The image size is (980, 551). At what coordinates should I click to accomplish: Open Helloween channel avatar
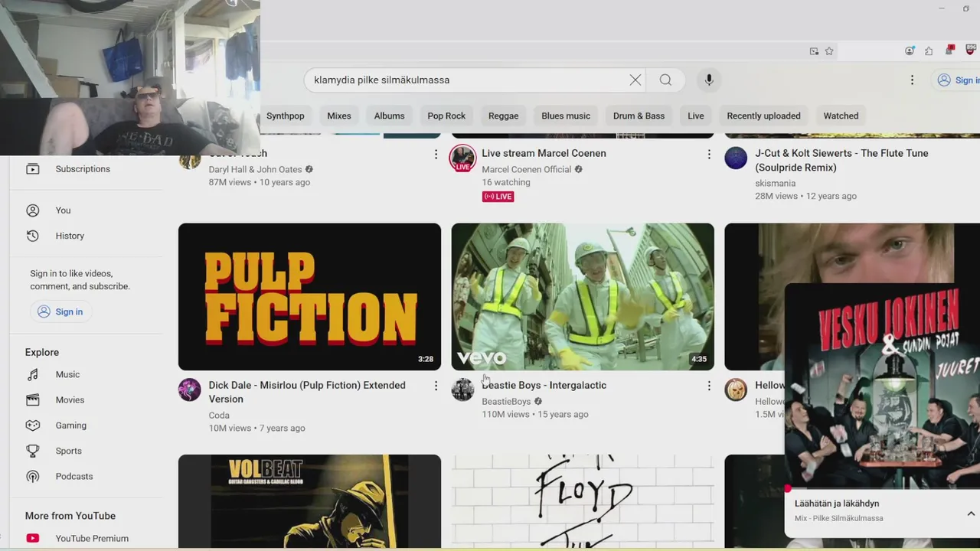(x=736, y=390)
